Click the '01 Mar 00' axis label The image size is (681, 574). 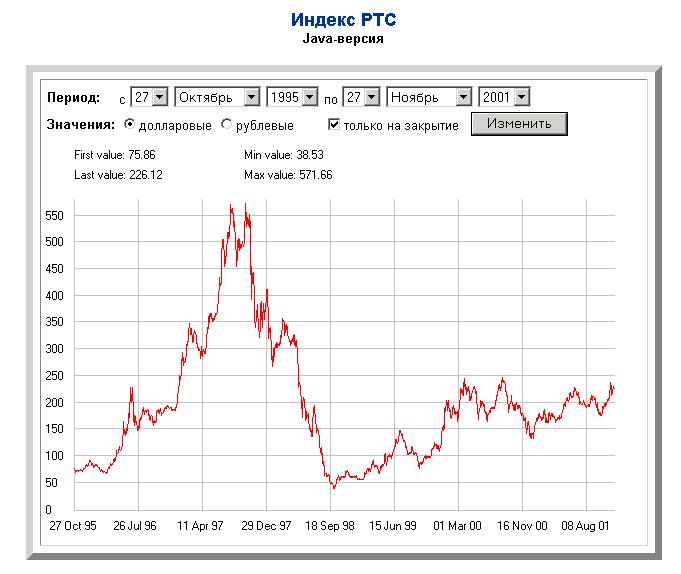457,526
